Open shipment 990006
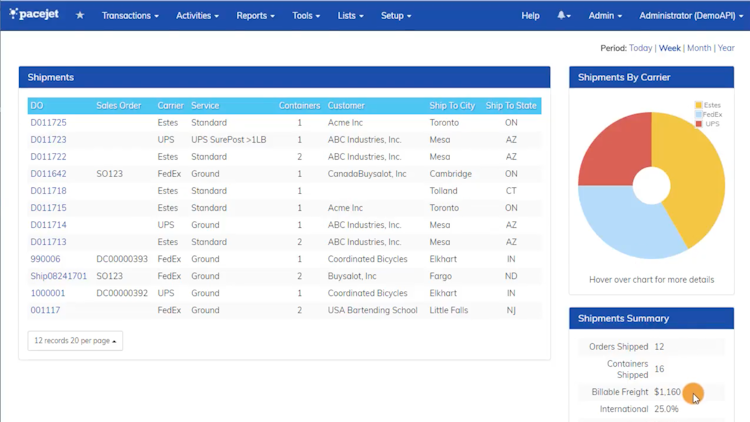Screen dimensions: 750x422 [45, 259]
